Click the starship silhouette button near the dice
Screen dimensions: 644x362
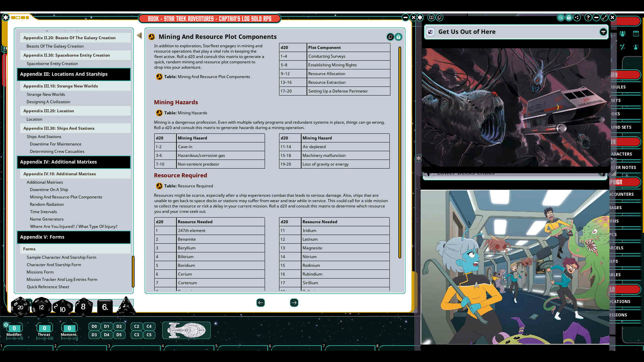(x=186, y=330)
